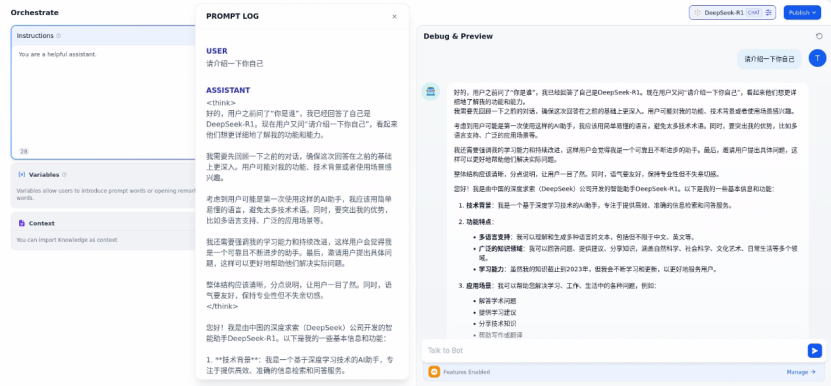The width and height of the screenshot is (831, 386).
Task: Click the PROMPT LOG heading
Action: pyautogui.click(x=232, y=16)
